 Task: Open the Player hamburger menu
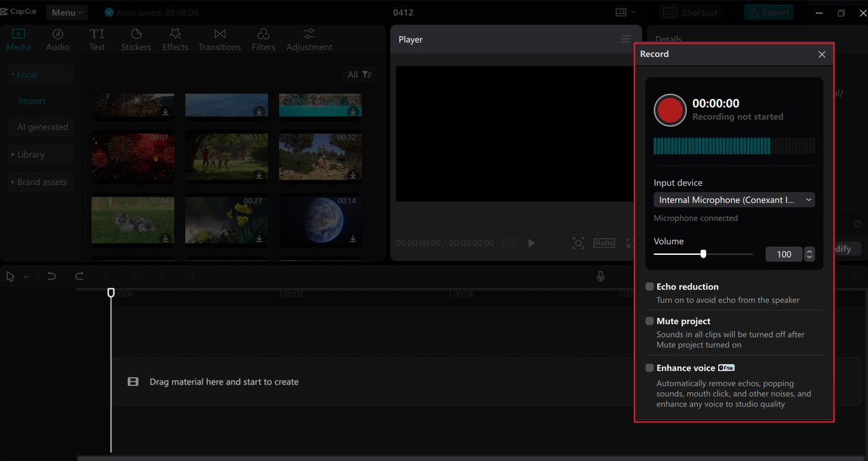click(626, 39)
